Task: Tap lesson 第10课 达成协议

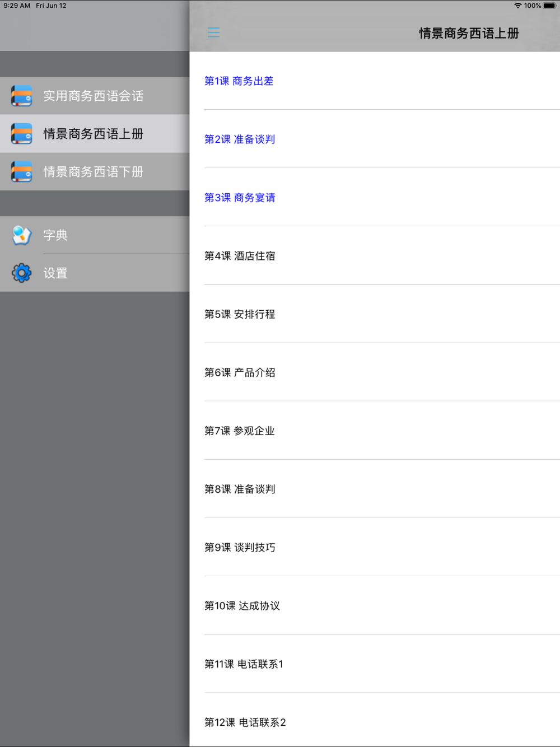Action: point(242,605)
